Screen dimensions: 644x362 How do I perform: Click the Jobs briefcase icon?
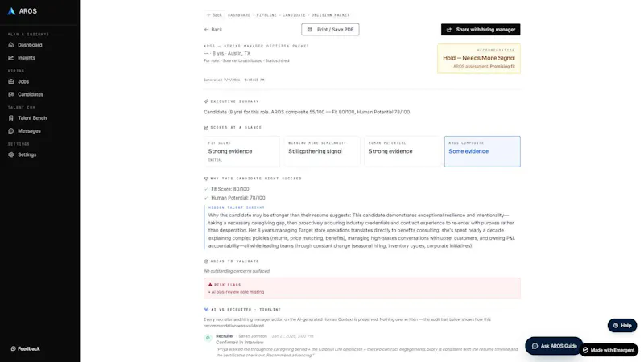tap(11, 82)
